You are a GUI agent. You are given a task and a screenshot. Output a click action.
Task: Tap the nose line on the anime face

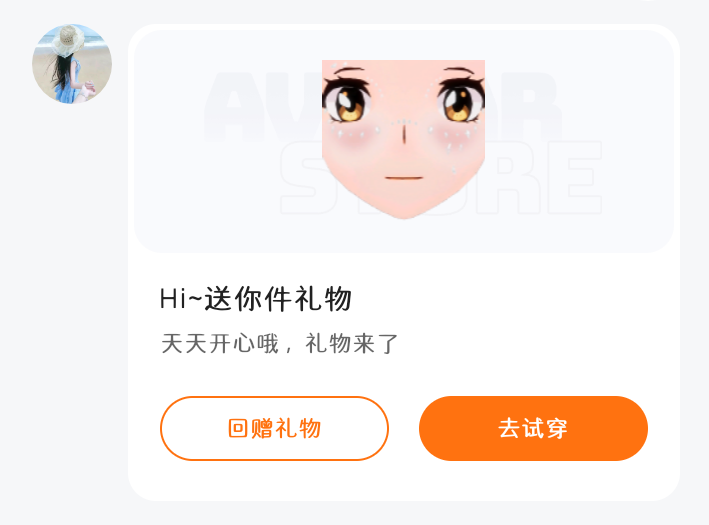pos(404,134)
